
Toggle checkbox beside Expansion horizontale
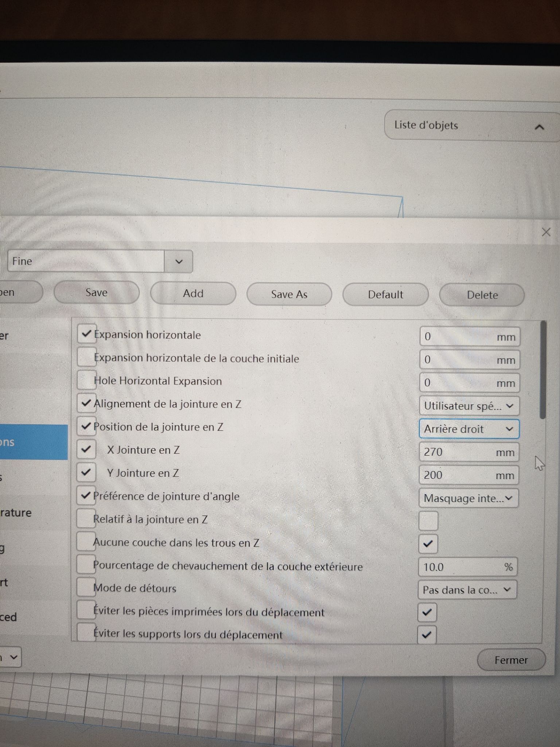pos(86,334)
